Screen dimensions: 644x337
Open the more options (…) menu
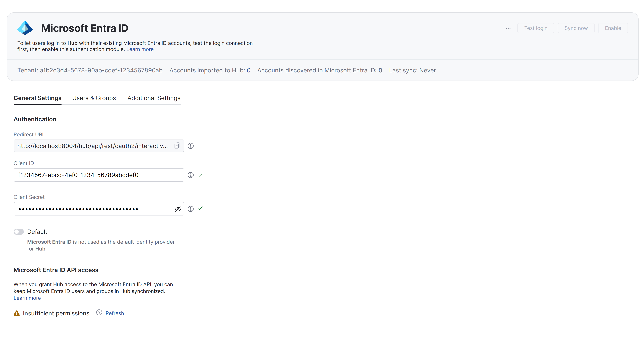pos(508,28)
